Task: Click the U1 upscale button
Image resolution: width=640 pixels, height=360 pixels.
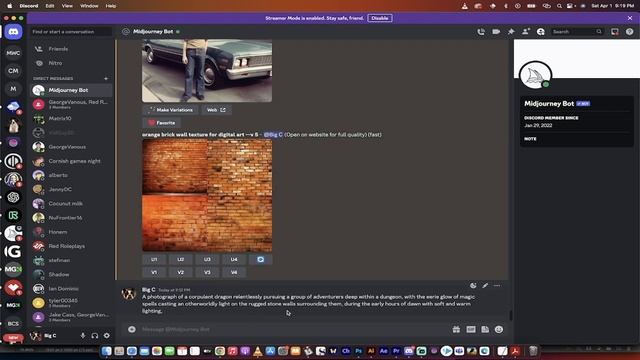Action: [154, 260]
